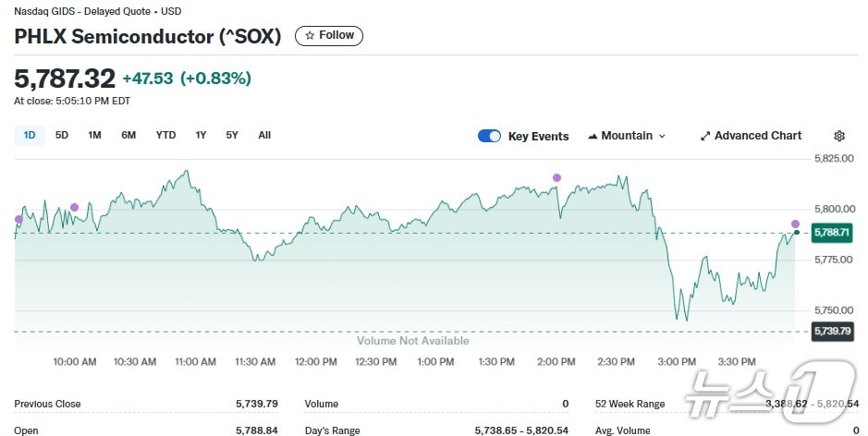This screenshot has height=436, width=868.
Task: Select the 1D range tab
Action: [30, 136]
